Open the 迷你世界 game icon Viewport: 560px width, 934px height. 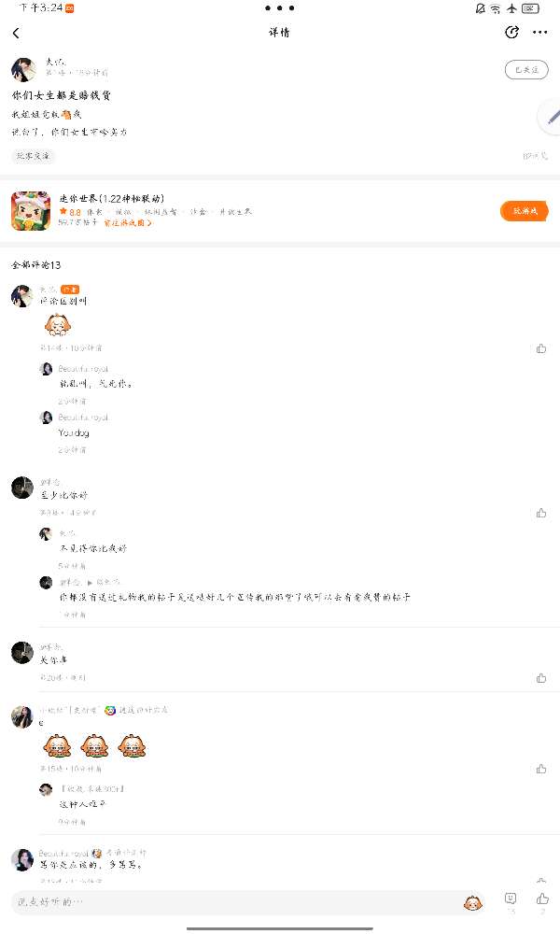pos(31,211)
